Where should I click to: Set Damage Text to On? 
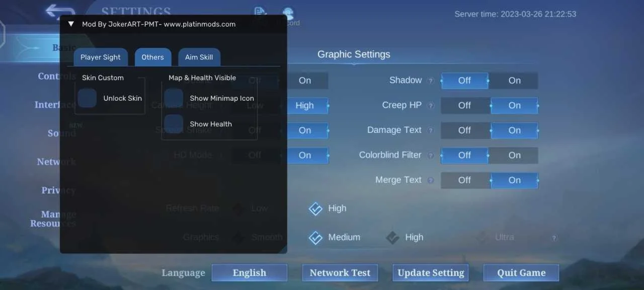click(514, 130)
